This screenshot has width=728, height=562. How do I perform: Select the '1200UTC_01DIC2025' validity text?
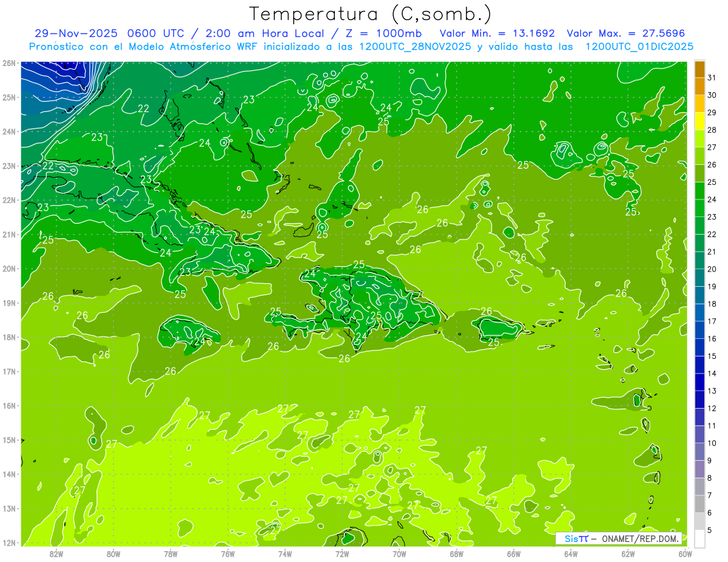pyautogui.click(x=639, y=47)
